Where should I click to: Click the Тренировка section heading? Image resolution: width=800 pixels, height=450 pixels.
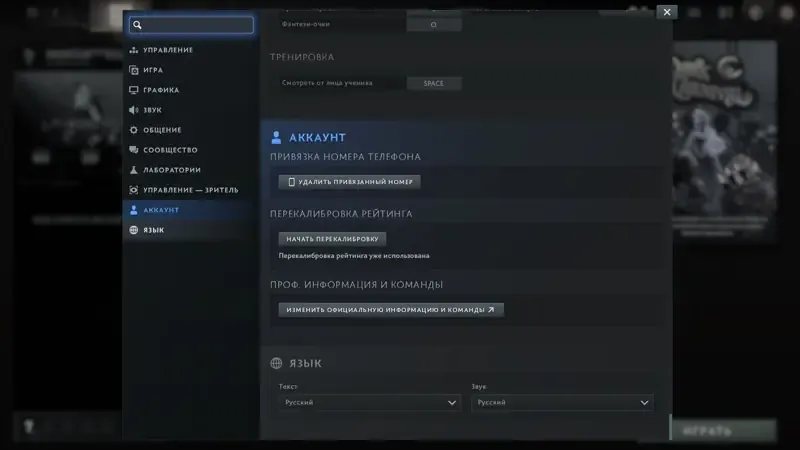point(302,57)
